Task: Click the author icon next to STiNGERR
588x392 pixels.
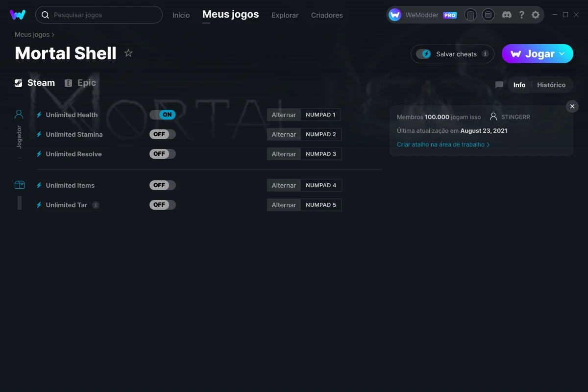Action: tap(493, 117)
